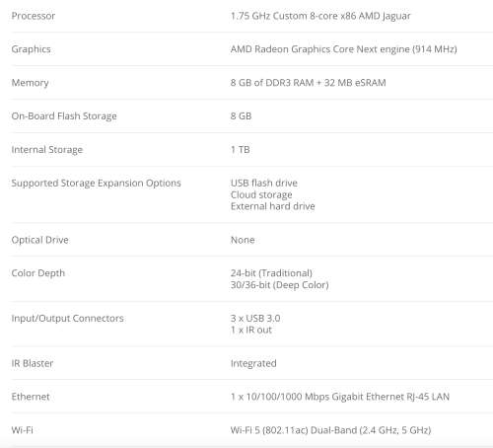Image resolution: width=493 pixels, height=448 pixels.
Task: Click the Input/Output Connectors label
Action: pos(68,319)
